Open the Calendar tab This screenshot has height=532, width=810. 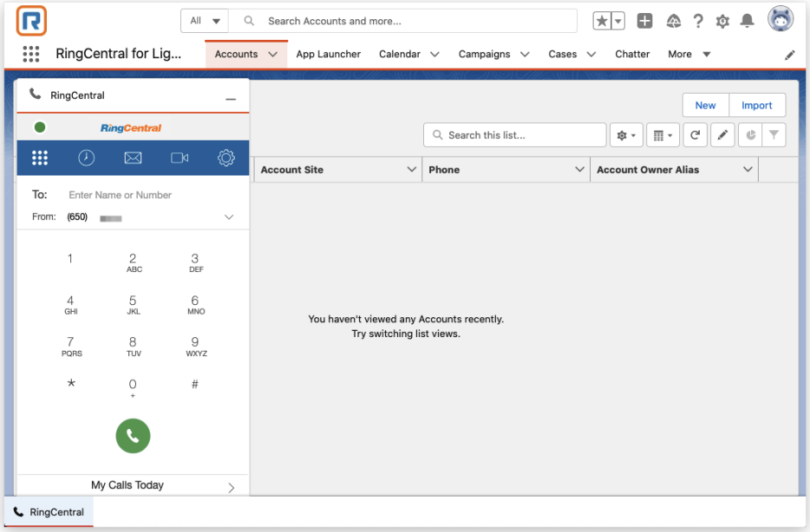[399, 55]
